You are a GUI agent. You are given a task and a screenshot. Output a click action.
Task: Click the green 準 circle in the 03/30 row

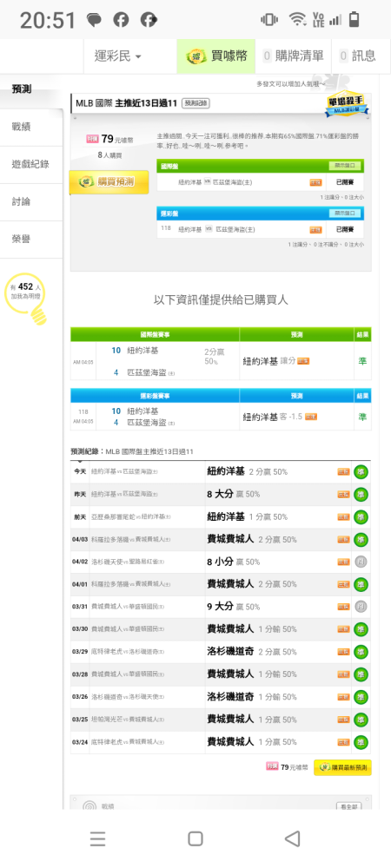[x=361, y=629]
